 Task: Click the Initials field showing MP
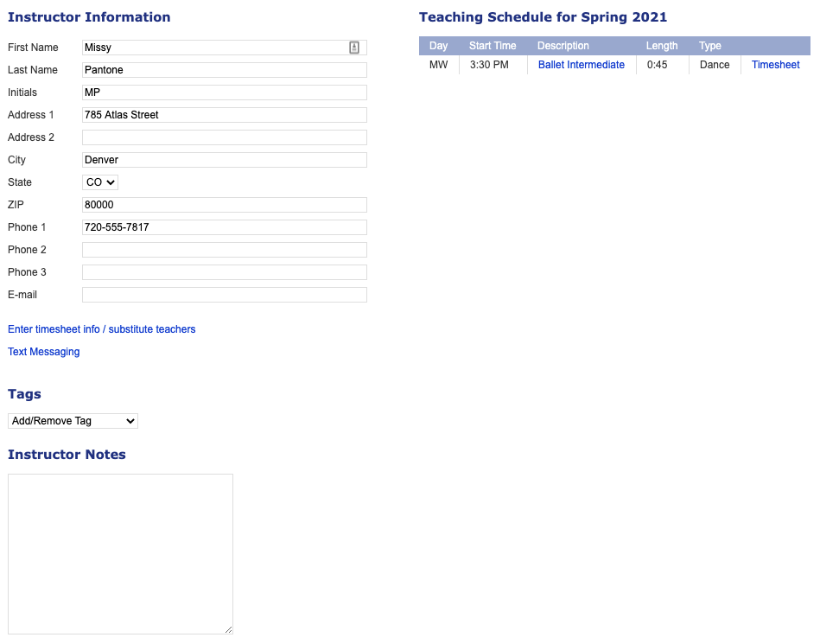pyautogui.click(x=224, y=92)
